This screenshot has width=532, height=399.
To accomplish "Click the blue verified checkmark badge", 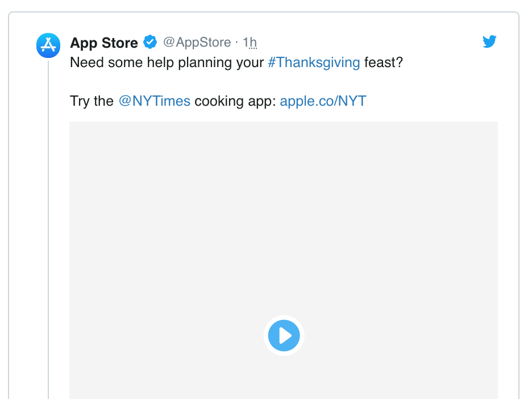I will tap(150, 41).
